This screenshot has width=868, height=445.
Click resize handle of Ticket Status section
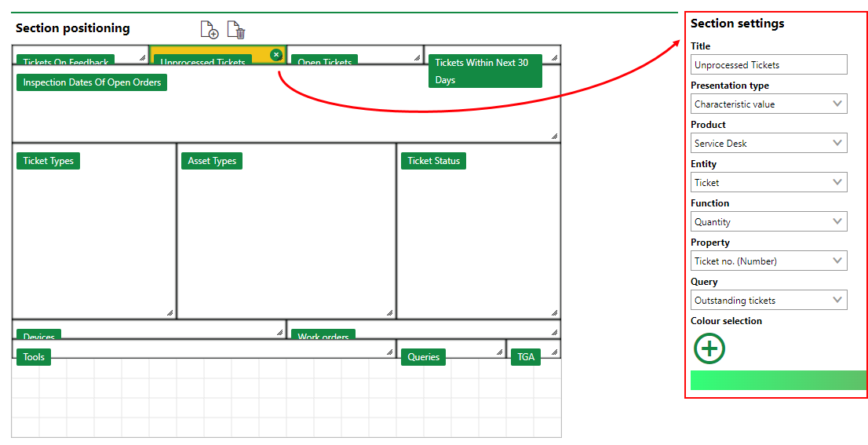point(554,312)
